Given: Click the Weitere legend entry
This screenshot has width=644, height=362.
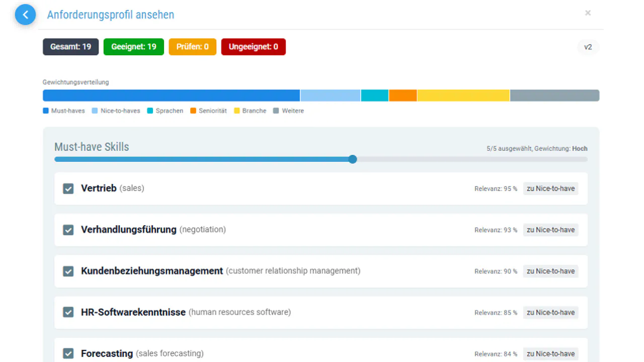Looking at the screenshot, I should [289, 111].
